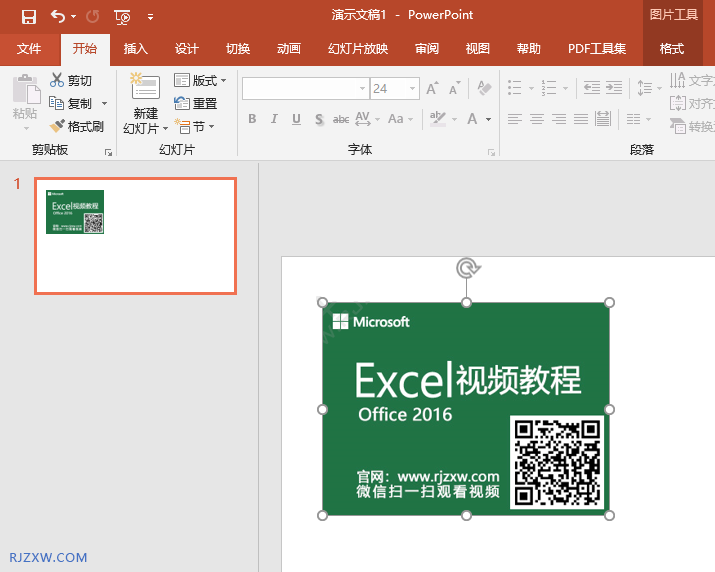Switch to the Insert (插入) tab
Screen dimensions: 715x572
coord(135,49)
